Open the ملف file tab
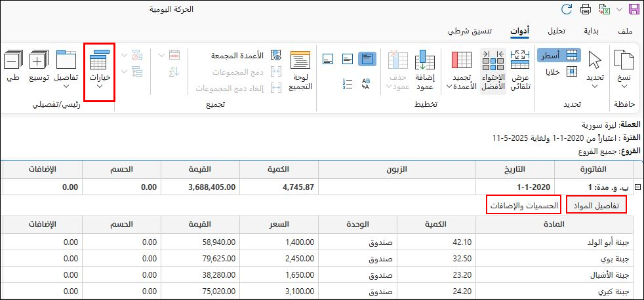 625,31
